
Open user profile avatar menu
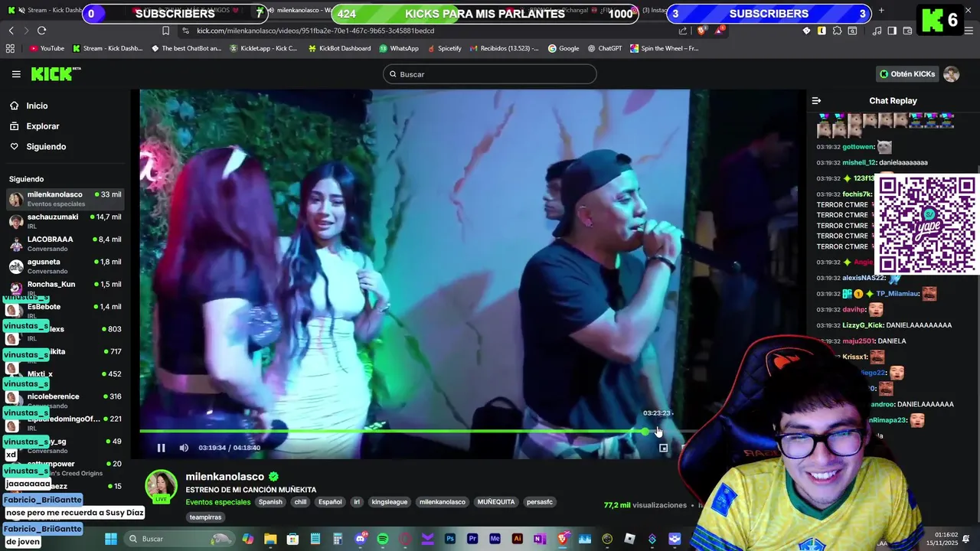951,74
